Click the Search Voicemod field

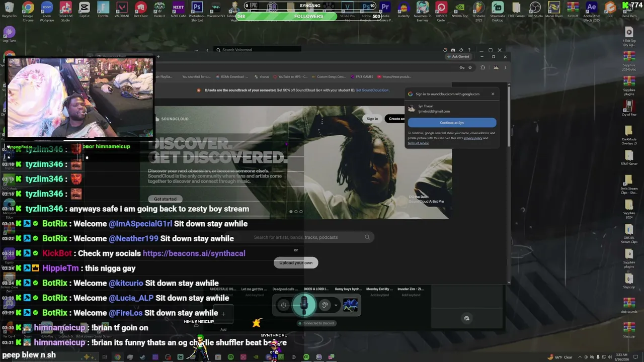click(x=257, y=50)
